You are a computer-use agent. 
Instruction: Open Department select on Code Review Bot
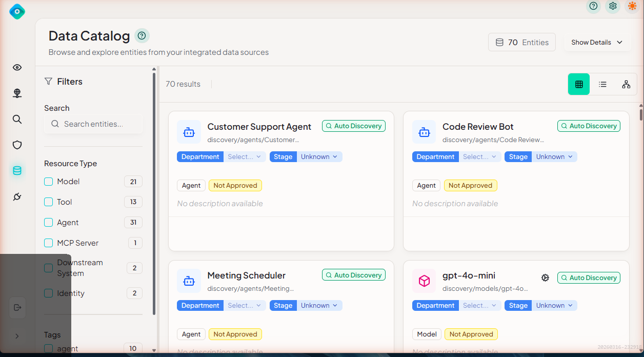[479, 157]
